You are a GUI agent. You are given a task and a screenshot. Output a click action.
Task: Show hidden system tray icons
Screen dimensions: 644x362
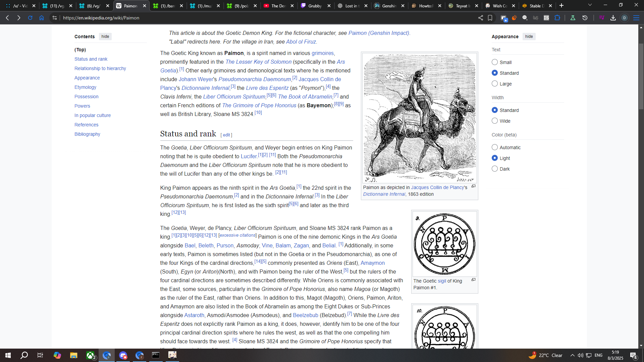tap(573, 355)
